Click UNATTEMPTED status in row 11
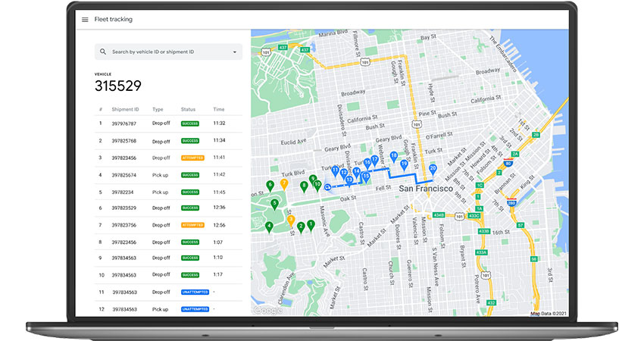The image size is (644, 341). 195,292
